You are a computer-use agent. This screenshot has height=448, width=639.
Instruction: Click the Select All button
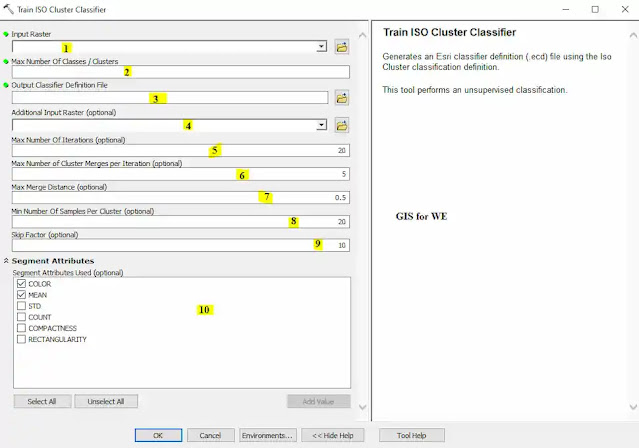(42, 402)
